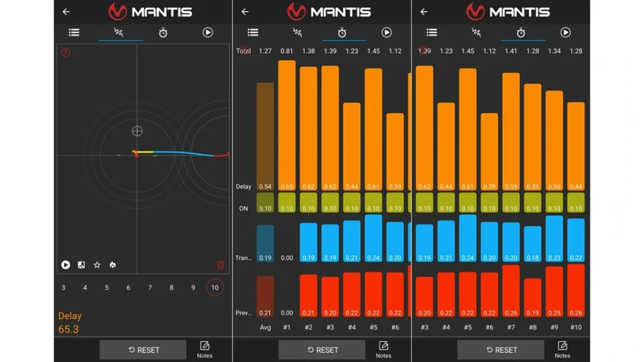Tap right panel's #9 transition bar 0.23
644x362 pixels.
pyautogui.click(x=555, y=239)
